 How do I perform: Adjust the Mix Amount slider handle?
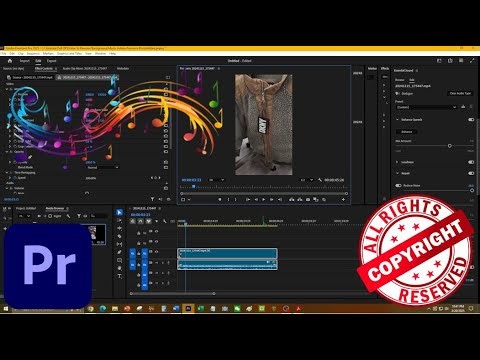pyautogui.click(x=450, y=146)
